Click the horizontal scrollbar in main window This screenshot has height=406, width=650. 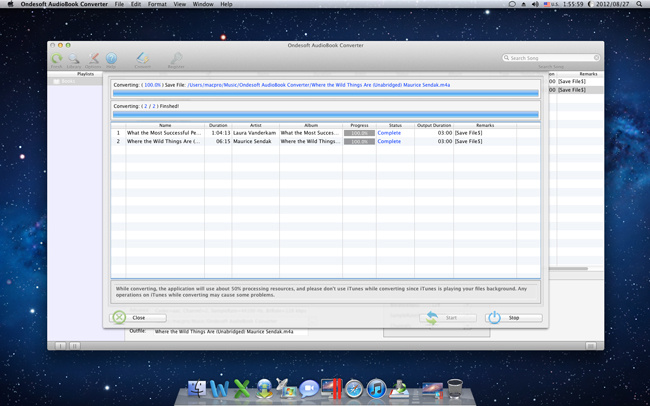(568, 269)
